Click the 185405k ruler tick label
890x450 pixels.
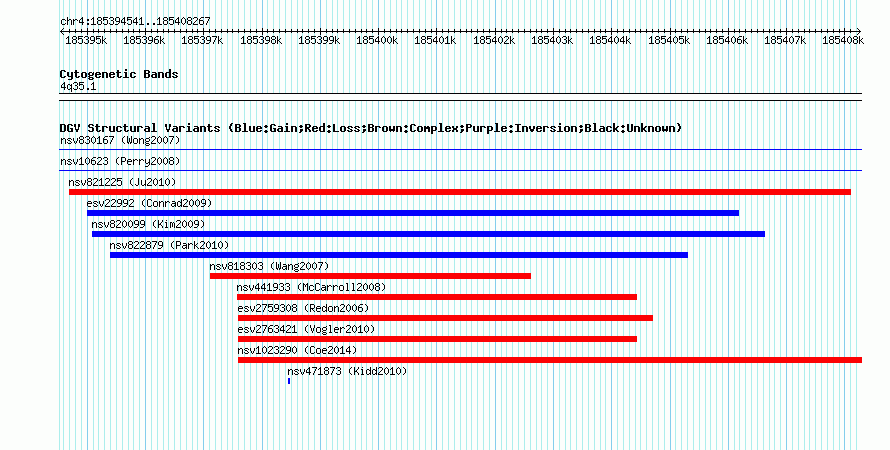669,40
